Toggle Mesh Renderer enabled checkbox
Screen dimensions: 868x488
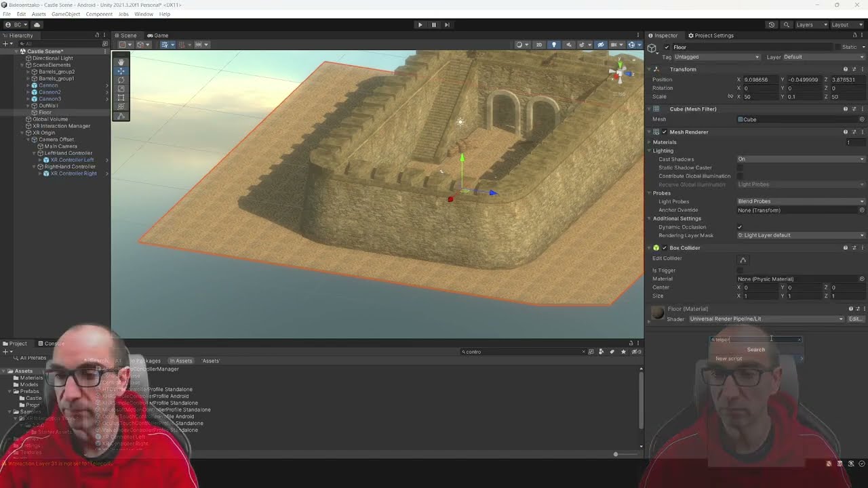[x=665, y=132]
